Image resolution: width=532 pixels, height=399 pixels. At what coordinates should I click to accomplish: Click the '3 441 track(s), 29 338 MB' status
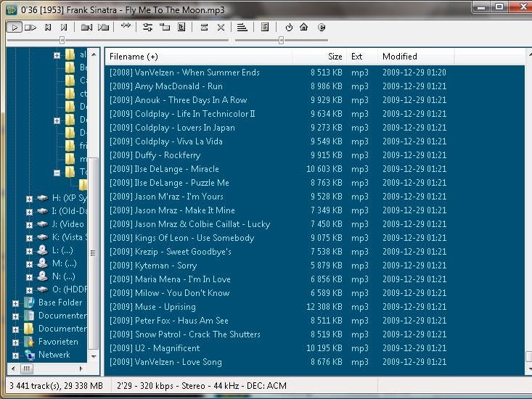(x=57, y=386)
